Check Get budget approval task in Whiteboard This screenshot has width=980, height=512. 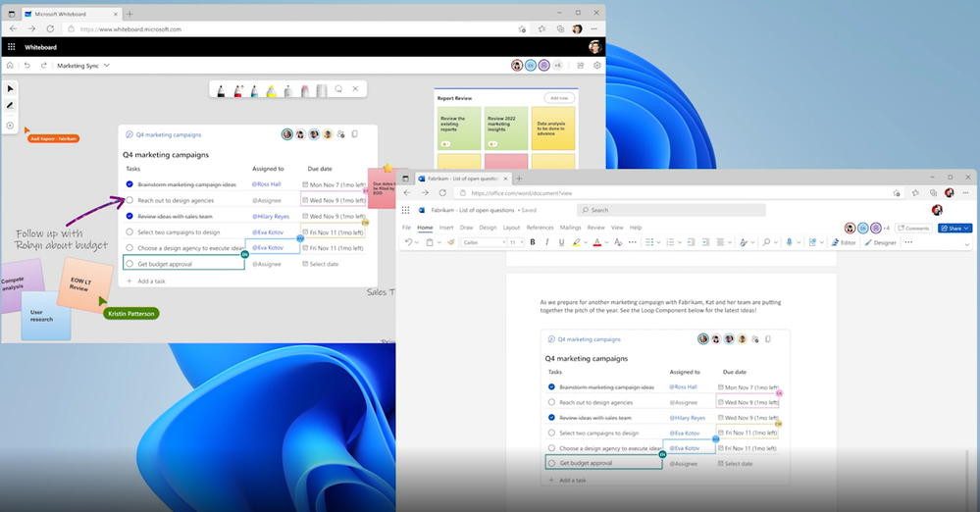(x=129, y=264)
